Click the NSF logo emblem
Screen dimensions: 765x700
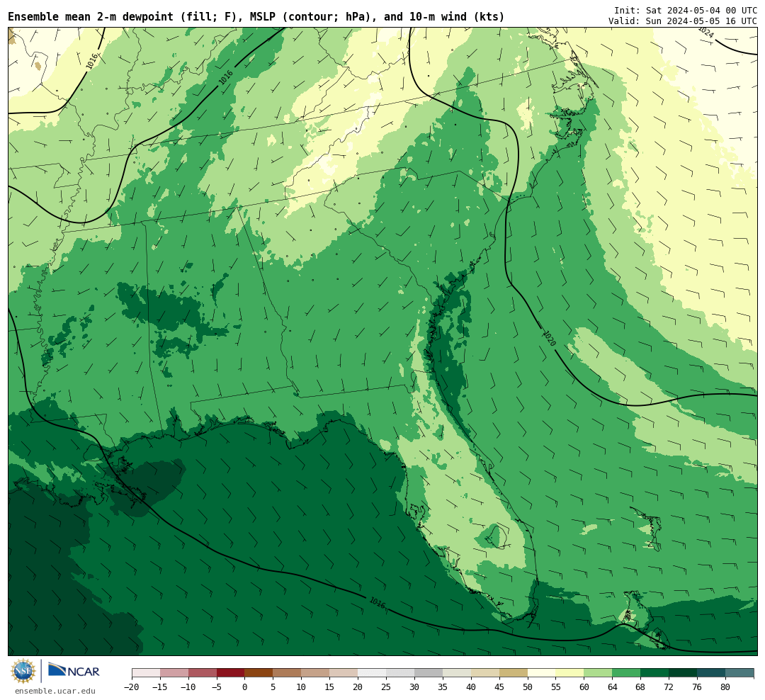click(x=23, y=671)
